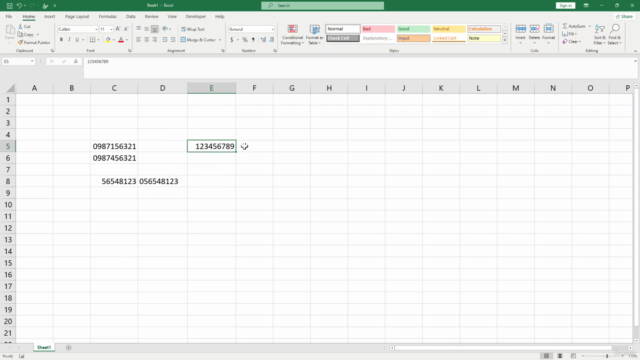Open the AutoSum dropdown arrow
Viewport: 640px width, 360px height.
590,26
